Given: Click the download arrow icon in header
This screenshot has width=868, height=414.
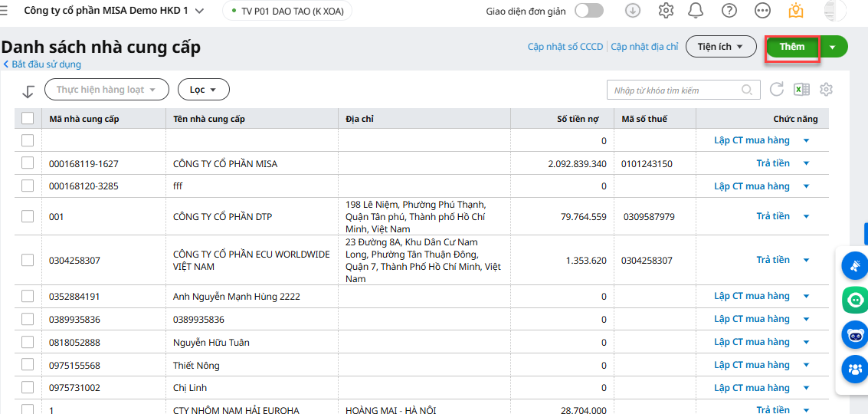Looking at the screenshot, I should 633,11.
